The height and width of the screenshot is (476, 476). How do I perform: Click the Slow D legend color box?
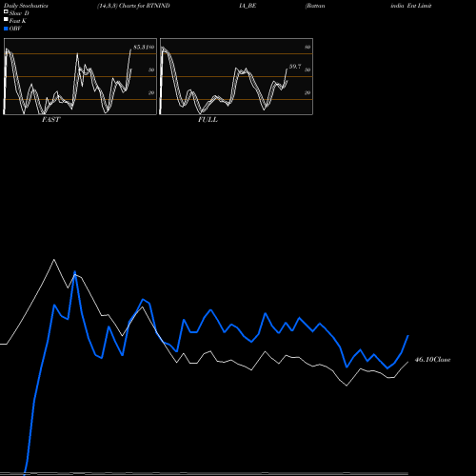6,12
